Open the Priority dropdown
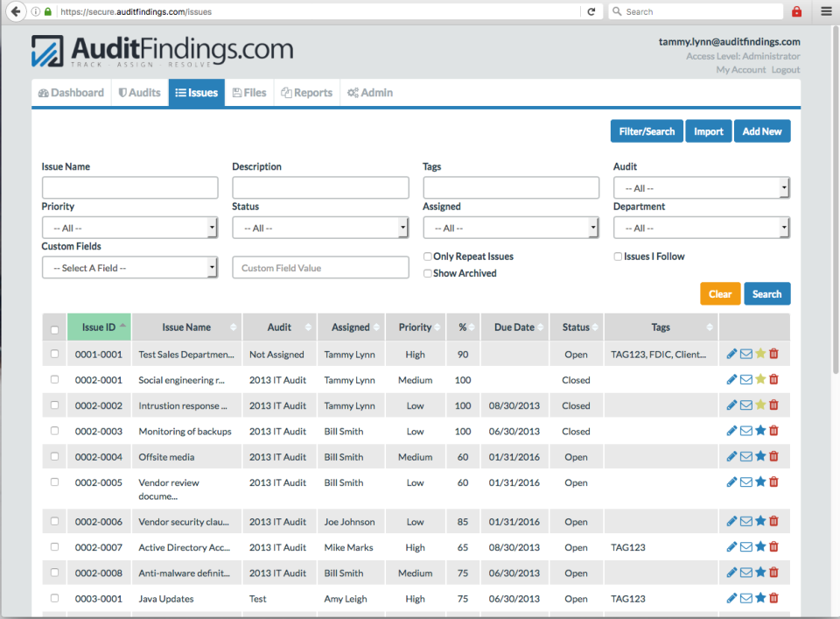The height and width of the screenshot is (619, 840). click(x=129, y=228)
